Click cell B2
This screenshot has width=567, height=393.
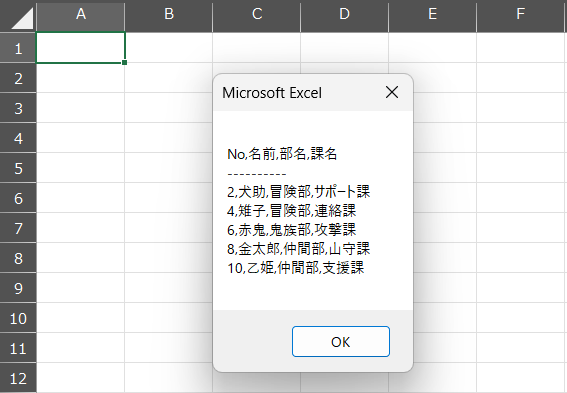point(169,78)
